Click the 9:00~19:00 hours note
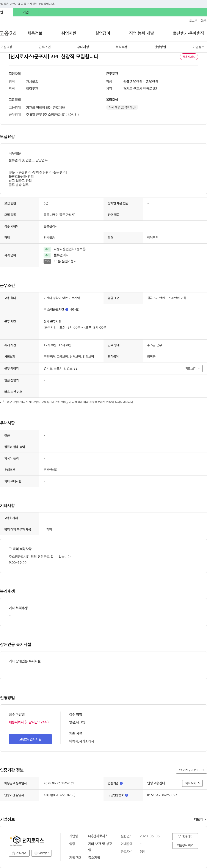Image resolution: width=207 pixels, height=868 pixels. coord(17,563)
